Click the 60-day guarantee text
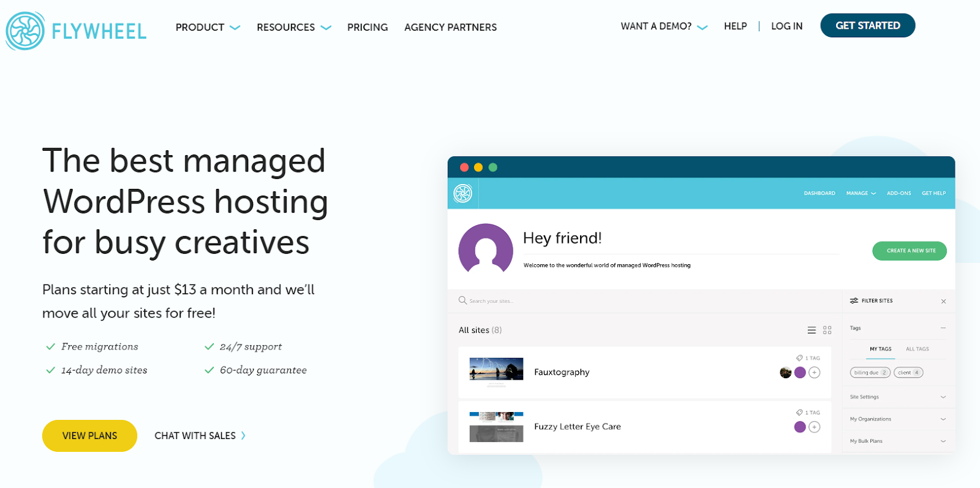The image size is (980, 488). (263, 370)
